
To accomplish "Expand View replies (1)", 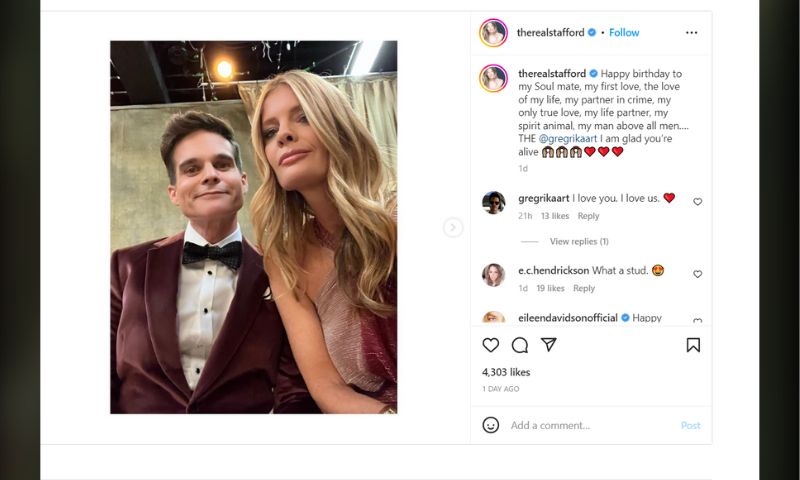I will tap(579, 241).
